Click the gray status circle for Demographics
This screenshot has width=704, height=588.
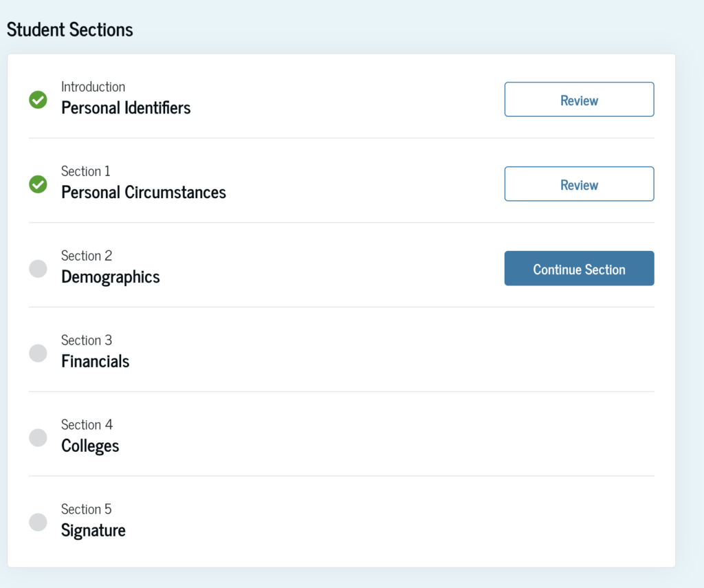point(38,269)
